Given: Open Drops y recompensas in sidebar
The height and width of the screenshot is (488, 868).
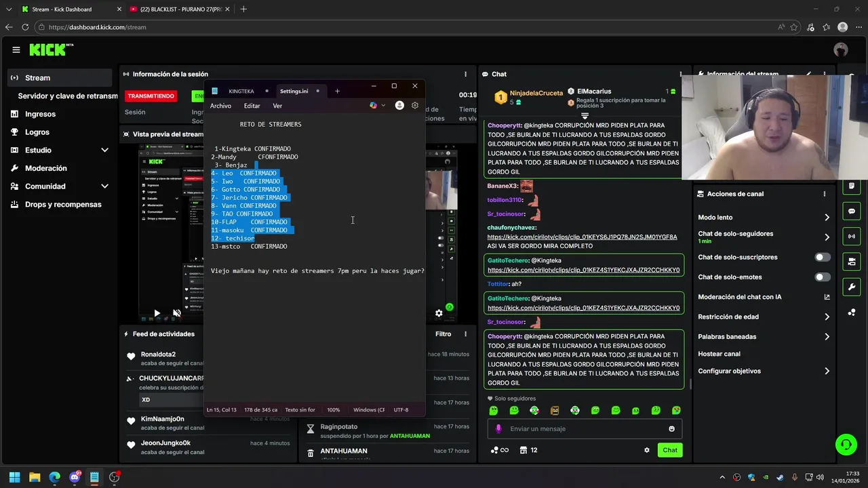Looking at the screenshot, I should pos(63,204).
